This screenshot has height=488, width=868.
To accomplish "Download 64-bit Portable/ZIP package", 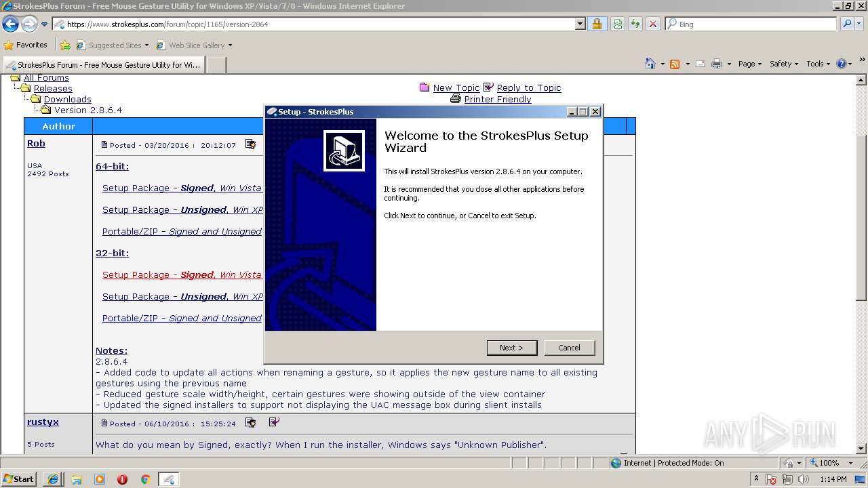I will click(182, 231).
